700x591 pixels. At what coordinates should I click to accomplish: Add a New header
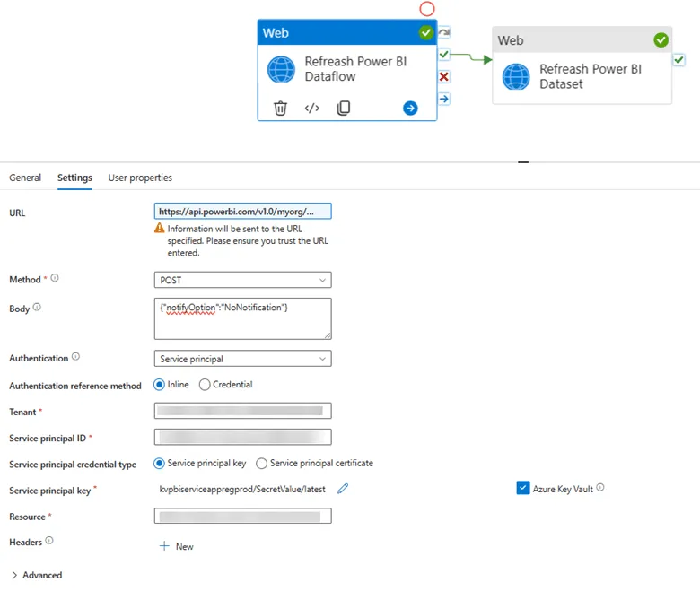pyautogui.click(x=177, y=546)
